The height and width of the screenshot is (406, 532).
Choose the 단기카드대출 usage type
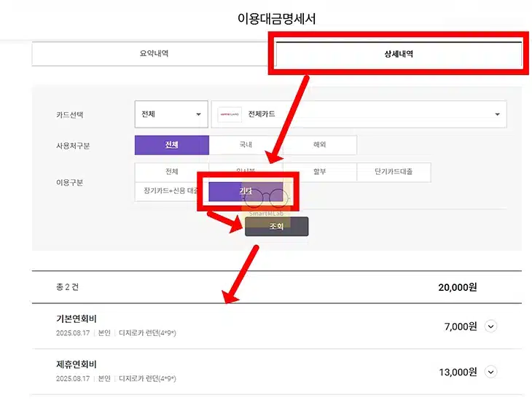click(394, 172)
